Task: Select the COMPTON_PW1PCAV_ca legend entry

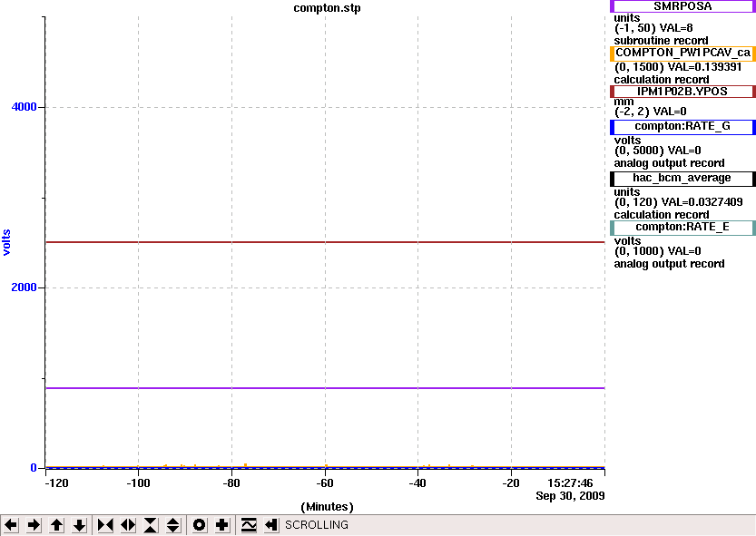Action: (x=682, y=53)
